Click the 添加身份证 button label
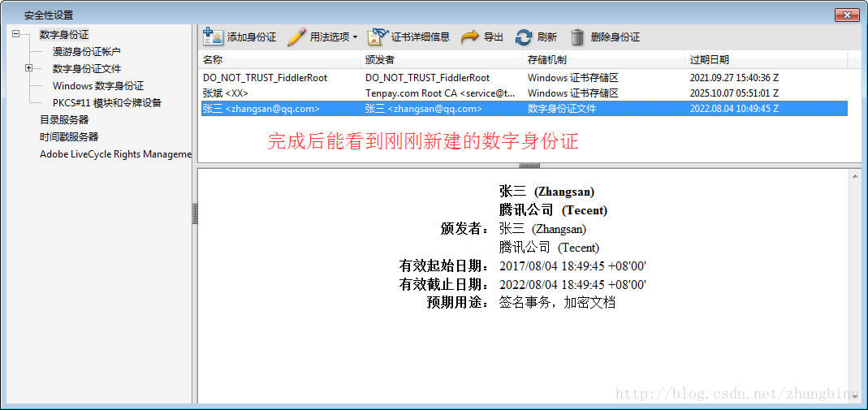868x410 pixels. click(x=252, y=37)
